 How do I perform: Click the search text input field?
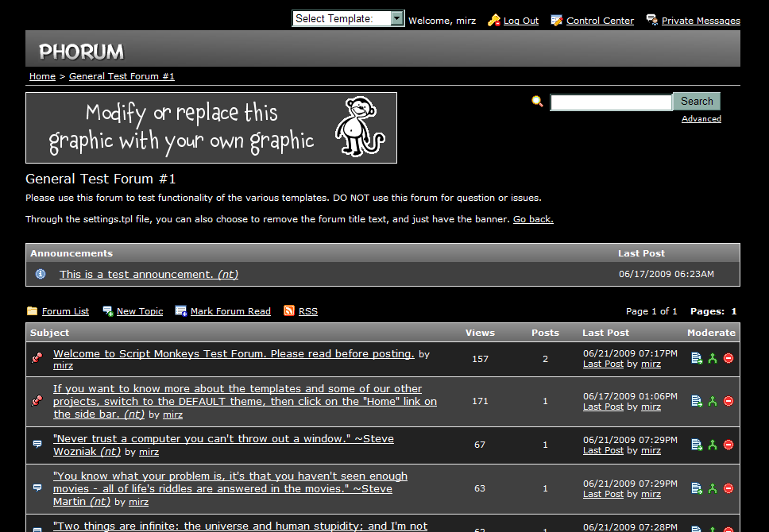pos(611,102)
